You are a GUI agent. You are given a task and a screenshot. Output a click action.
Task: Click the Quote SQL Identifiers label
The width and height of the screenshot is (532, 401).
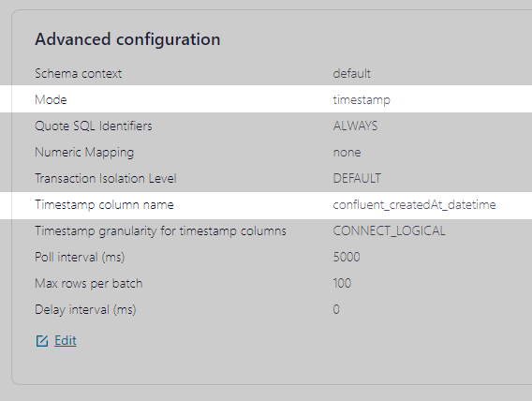(x=94, y=126)
